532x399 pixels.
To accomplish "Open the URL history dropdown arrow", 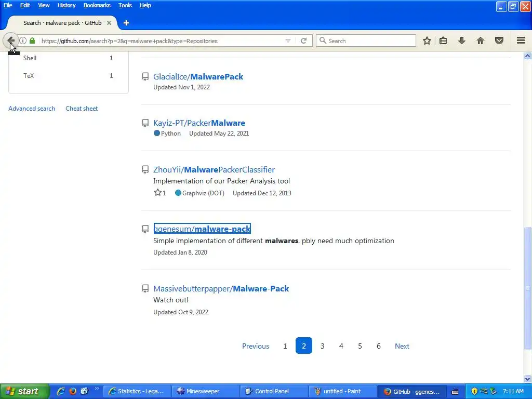I will point(288,41).
